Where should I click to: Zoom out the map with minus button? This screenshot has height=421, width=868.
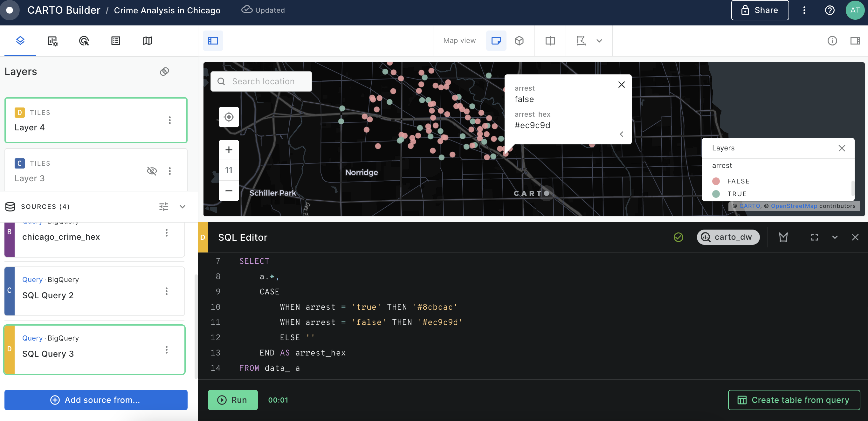[x=229, y=191]
